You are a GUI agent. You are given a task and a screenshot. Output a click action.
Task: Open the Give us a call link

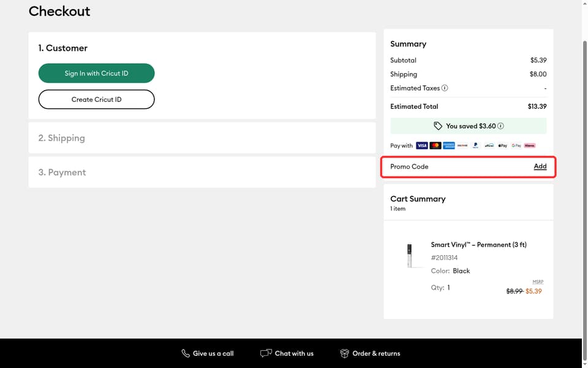point(213,353)
